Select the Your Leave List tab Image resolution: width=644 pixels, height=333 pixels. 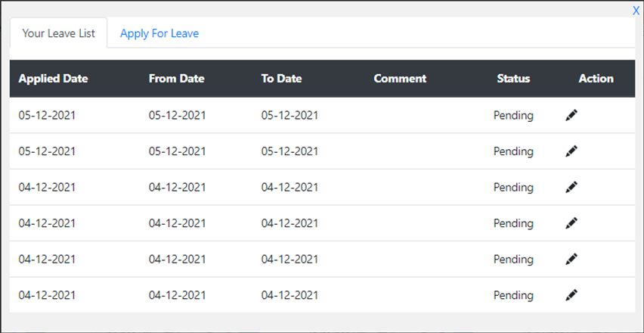pyautogui.click(x=59, y=33)
